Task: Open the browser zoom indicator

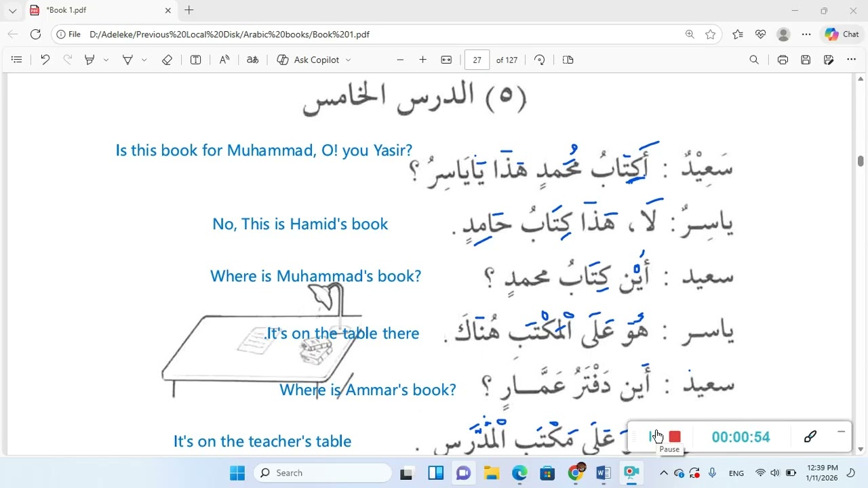Action: pyautogui.click(x=690, y=34)
